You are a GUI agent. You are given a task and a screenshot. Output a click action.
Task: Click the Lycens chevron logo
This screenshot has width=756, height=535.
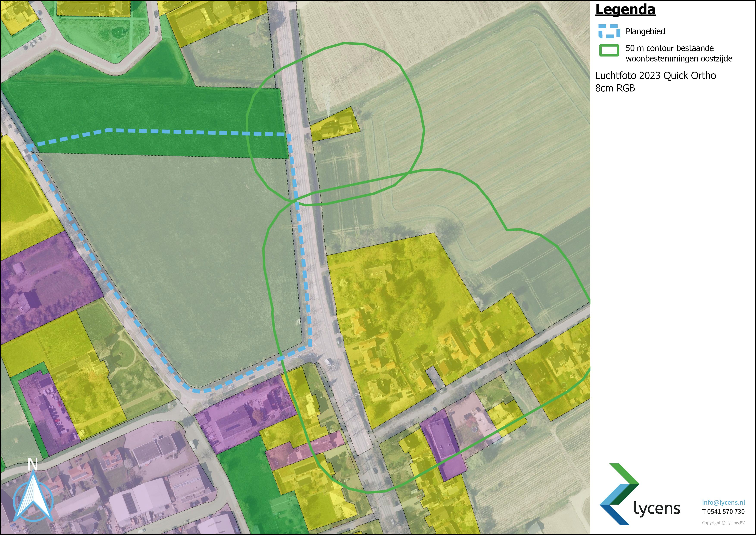pyautogui.click(x=619, y=494)
